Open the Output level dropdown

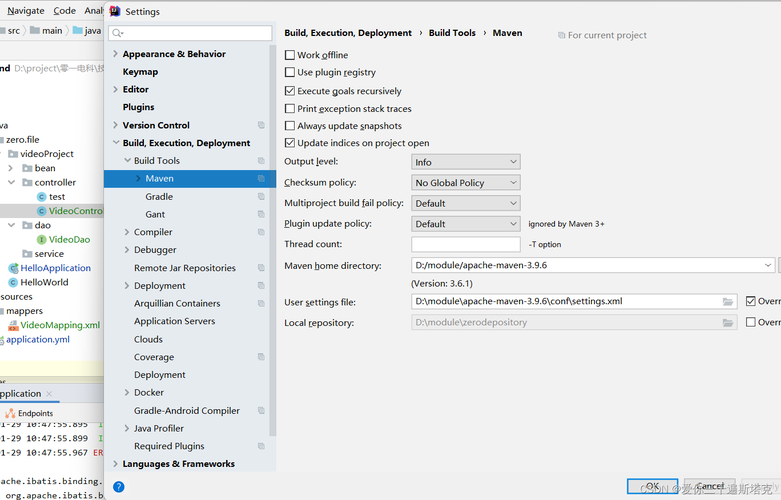pos(466,162)
